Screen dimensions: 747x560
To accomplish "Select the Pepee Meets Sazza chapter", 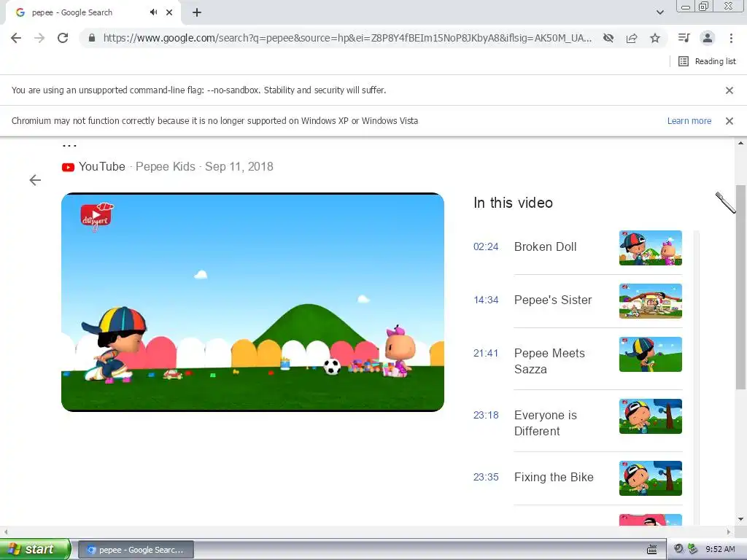I will (549, 361).
